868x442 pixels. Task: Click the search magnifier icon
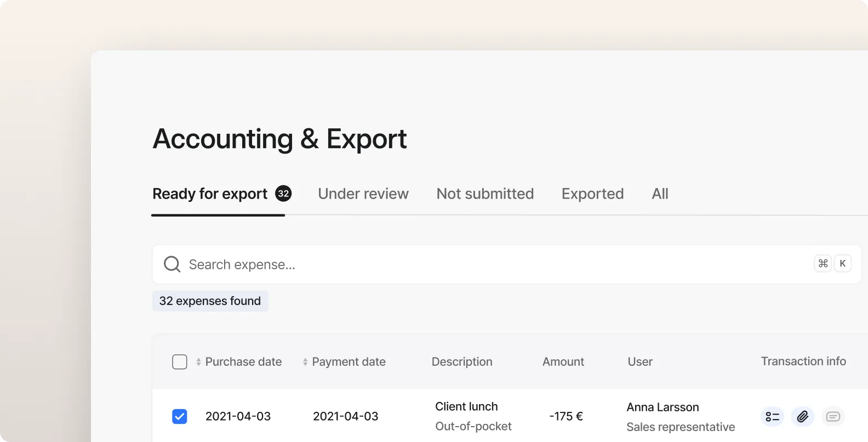172,264
